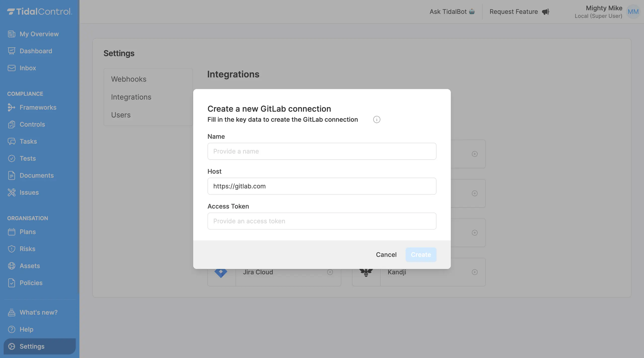
Task: Click the Controls clipboard icon
Action: (x=12, y=124)
